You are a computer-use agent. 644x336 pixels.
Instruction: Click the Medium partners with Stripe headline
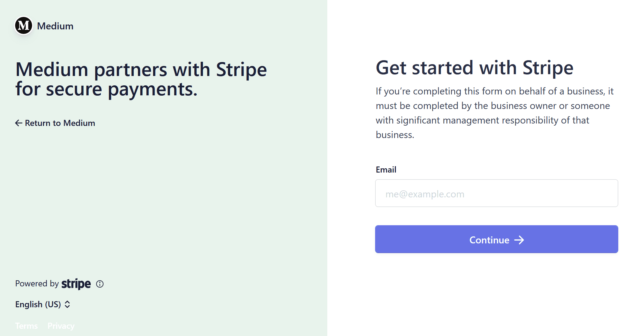pos(141,79)
